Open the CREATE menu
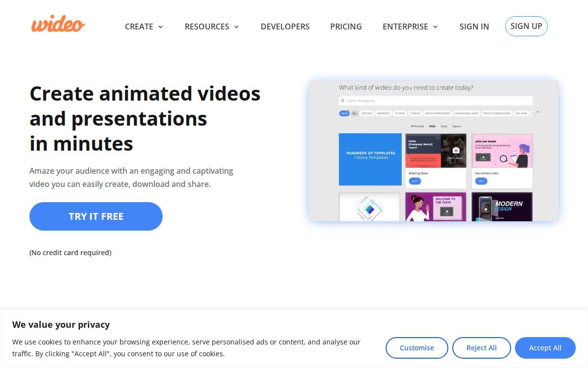 139,26
